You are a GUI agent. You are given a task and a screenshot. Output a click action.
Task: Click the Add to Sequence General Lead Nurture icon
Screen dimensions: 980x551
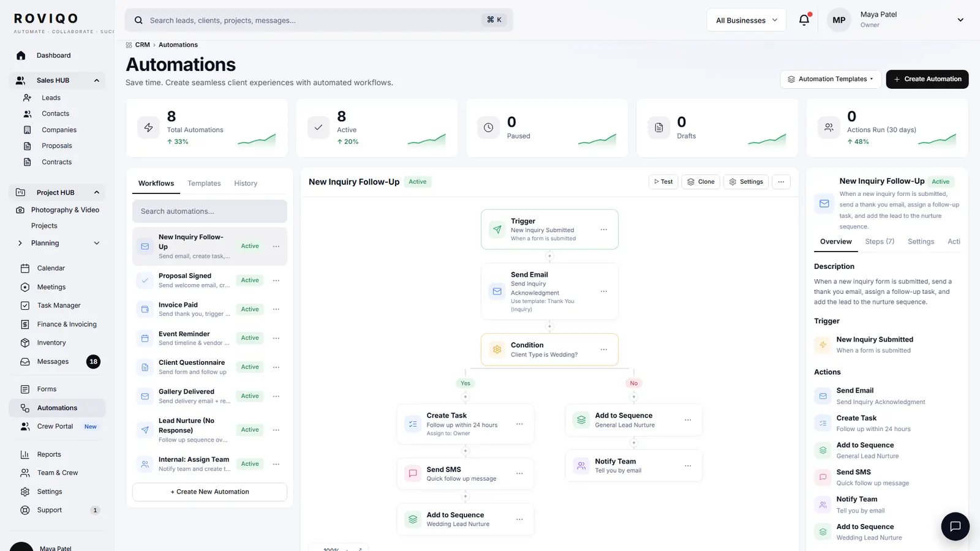click(x=581, y=420)
